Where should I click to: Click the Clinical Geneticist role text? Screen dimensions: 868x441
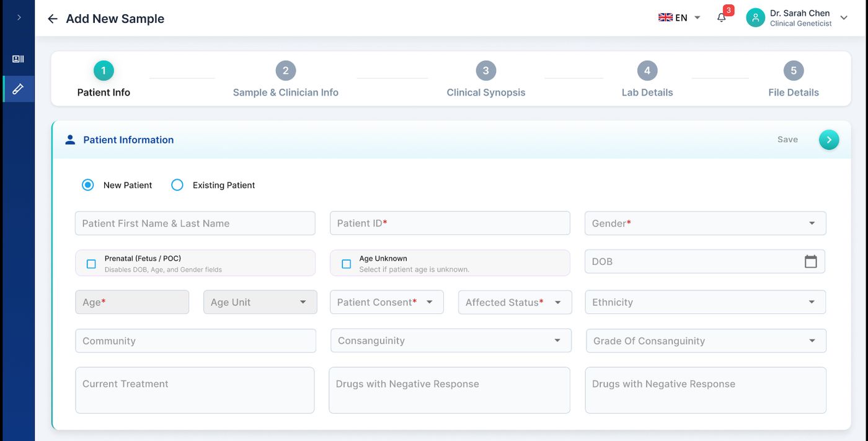[x=801, y=24]
